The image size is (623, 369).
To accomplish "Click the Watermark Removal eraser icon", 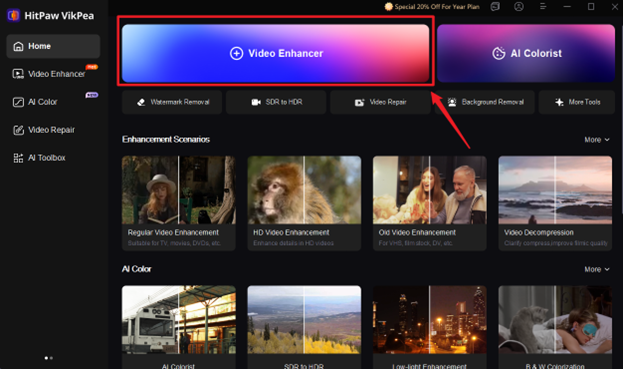I will [141, 102].
